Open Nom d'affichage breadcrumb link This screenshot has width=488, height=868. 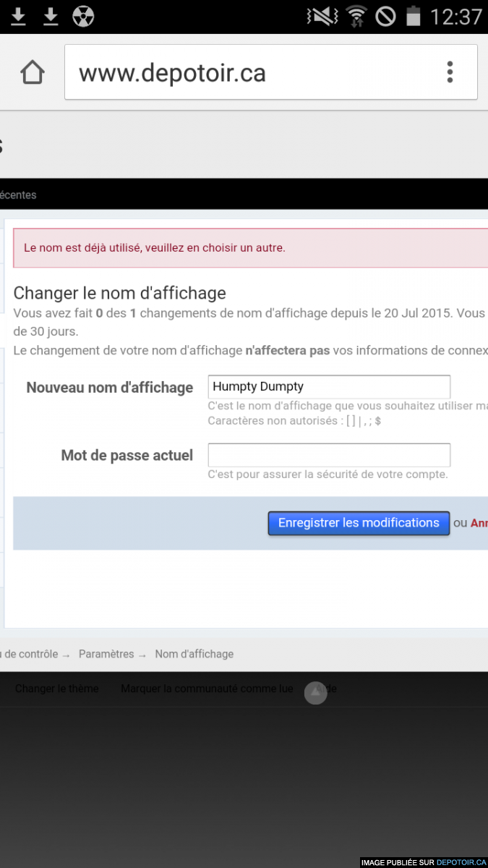(194, 654)
